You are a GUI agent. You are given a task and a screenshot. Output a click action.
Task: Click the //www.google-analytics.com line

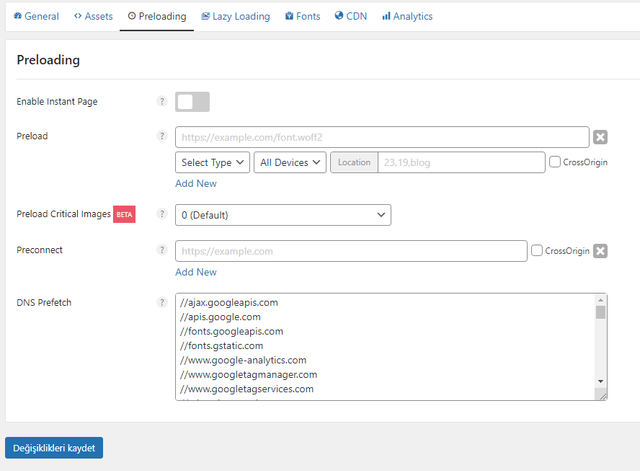[243, 360]
